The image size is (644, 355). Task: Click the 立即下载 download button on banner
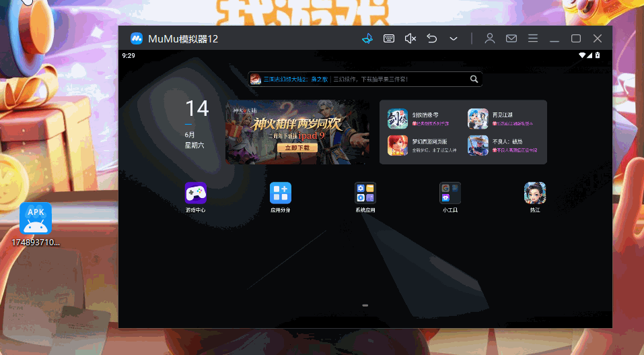(297, 148)
